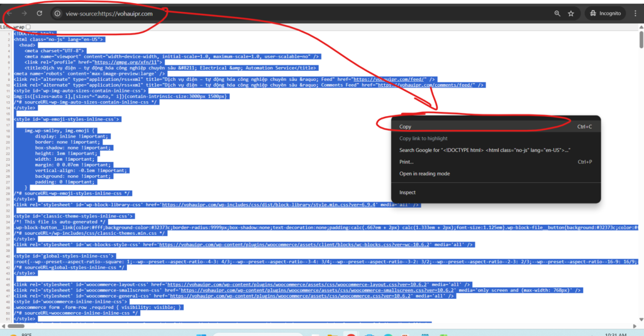The image size is (644, 336).
Task: Click the browser forward arrow
Action: coord(25,13)
